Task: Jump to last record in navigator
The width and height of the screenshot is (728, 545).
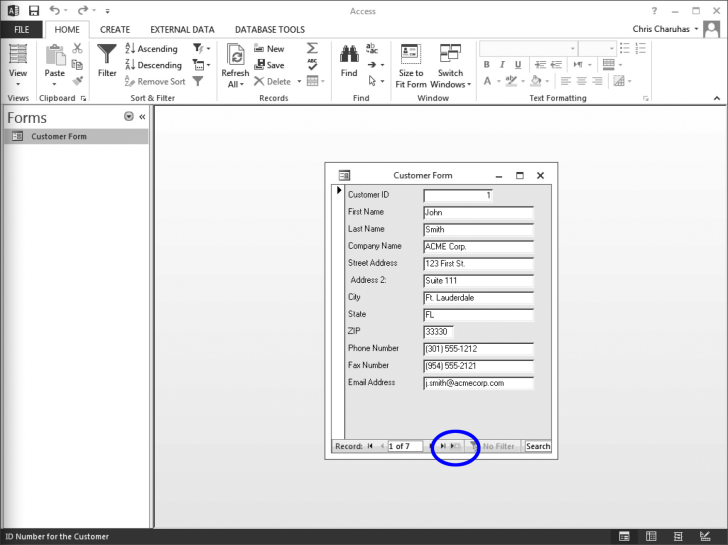Action: (442, 446)
